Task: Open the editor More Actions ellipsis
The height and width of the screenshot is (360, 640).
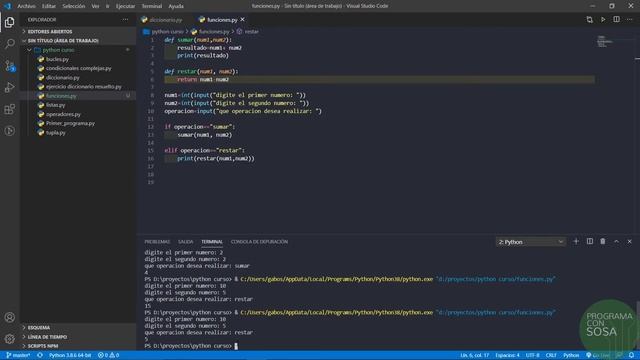Action: pyautogui.click(x=630, y=20)
